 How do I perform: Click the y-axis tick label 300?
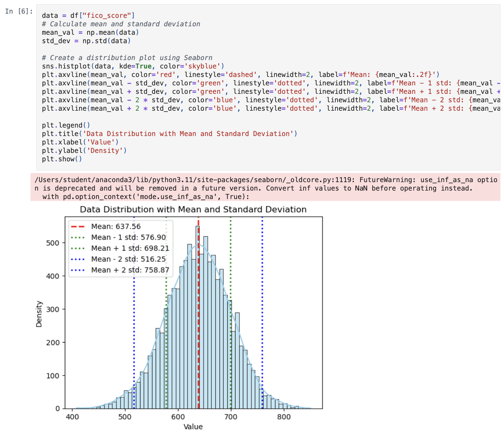pyautogui.click(x=53, y=309)
